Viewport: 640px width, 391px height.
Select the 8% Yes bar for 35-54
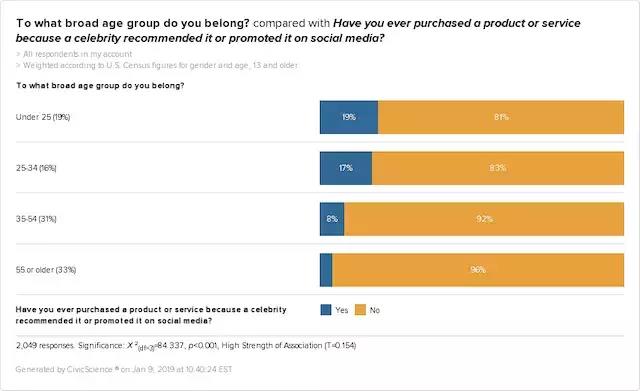click(332, 219)
